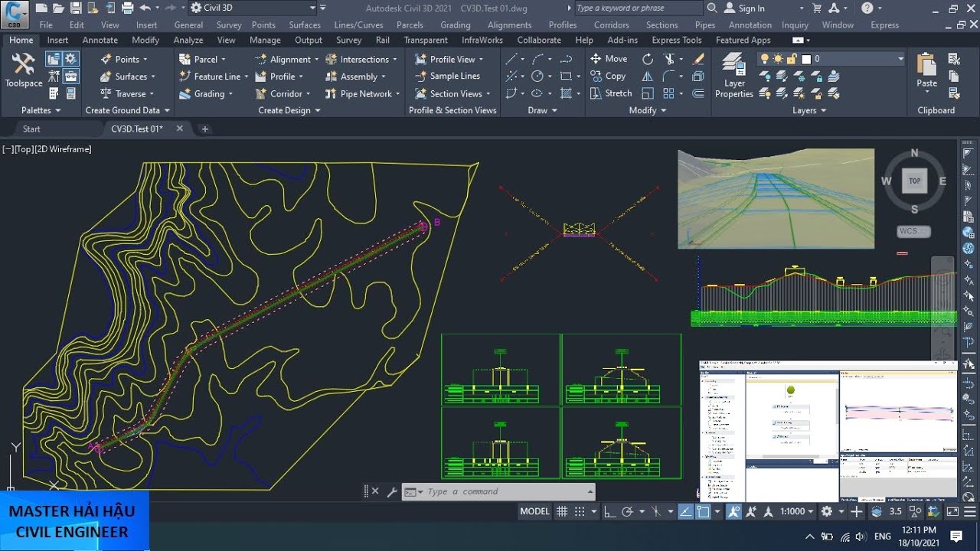
Task: Toggle annotation object visibility icon
Action: 733,511
